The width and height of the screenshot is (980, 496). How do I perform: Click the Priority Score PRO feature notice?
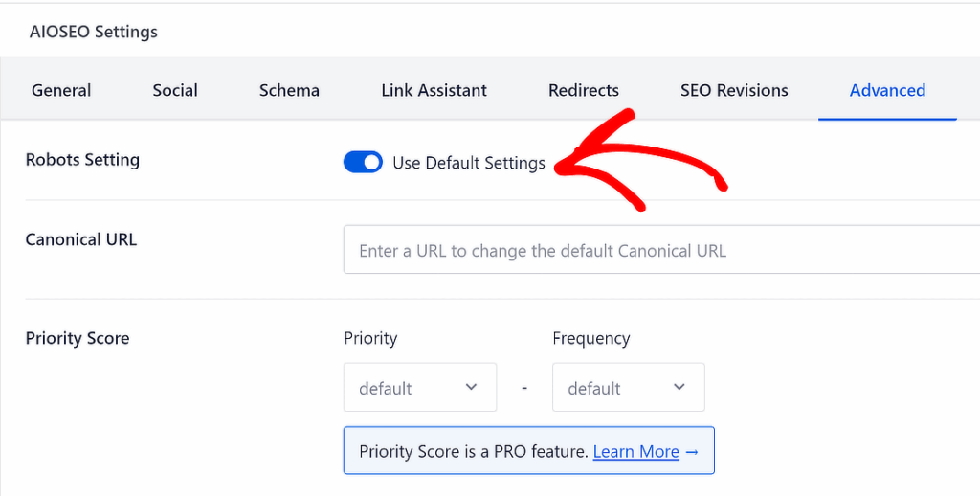(473, 452)
